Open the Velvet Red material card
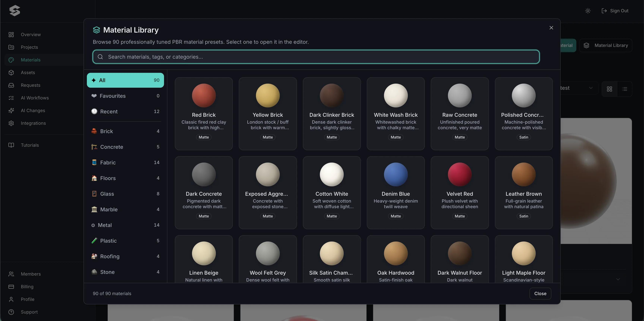Viewport: 644px width, 321px height. (460, 193)
